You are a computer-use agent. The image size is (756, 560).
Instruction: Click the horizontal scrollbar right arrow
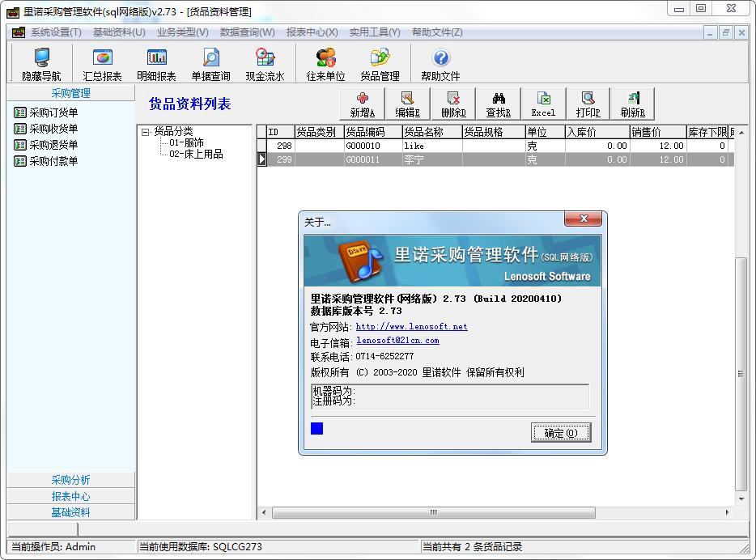coord(727,512)
